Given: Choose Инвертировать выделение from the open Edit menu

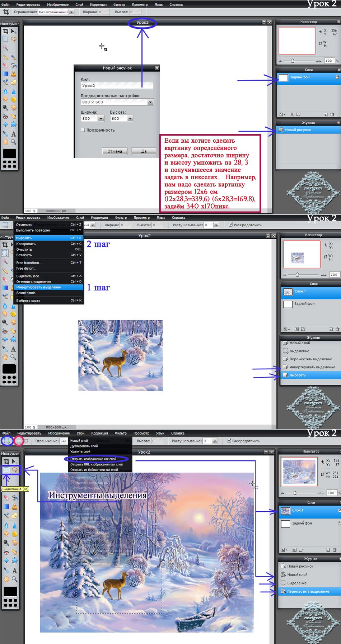Looking at the screenshot, I should pos(38,287).
